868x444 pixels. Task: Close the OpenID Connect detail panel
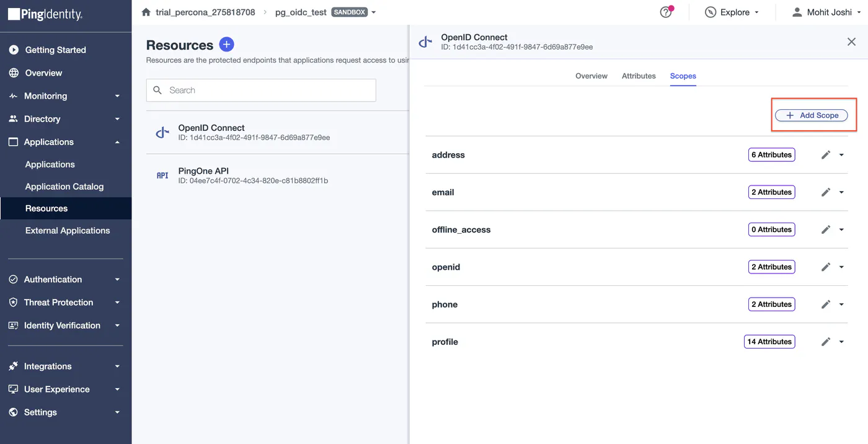pos(852,42)
